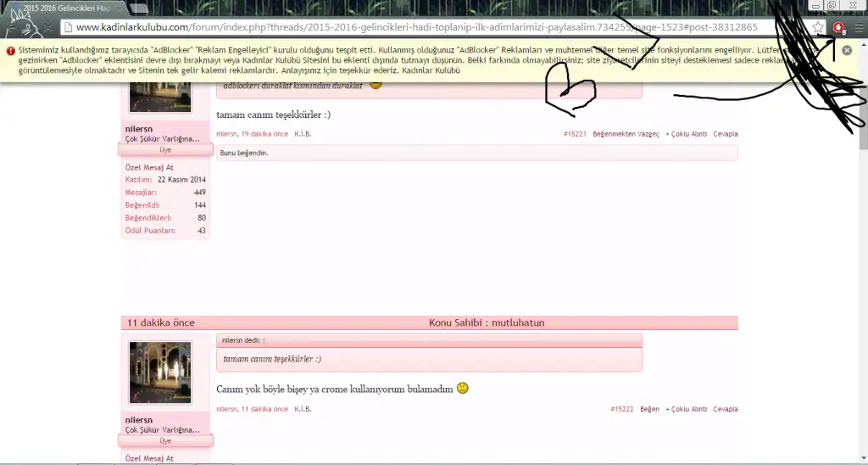868x465 pixels.
Task: Click Çoklu Alıntı on post #15222
Action: (686, 409)
